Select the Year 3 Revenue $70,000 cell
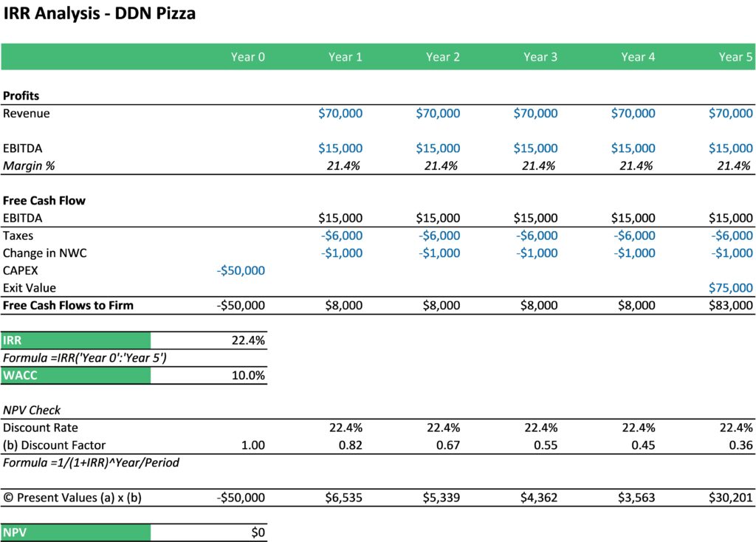The image size is (756, 542). [536, 113]
